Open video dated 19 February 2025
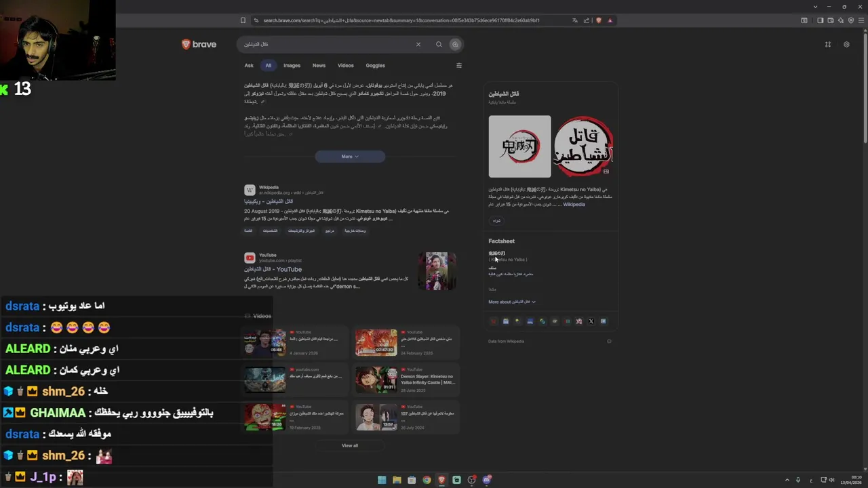The width and height of the screenshot is (868, 488). (x=294, y=418)
